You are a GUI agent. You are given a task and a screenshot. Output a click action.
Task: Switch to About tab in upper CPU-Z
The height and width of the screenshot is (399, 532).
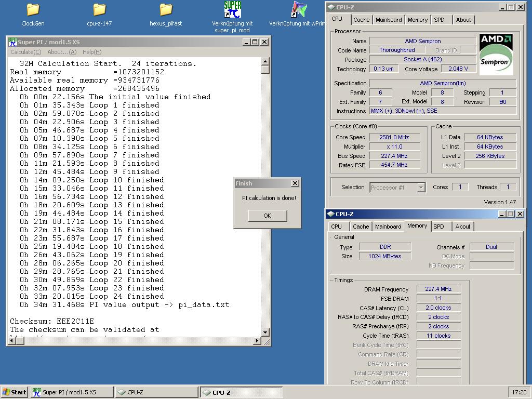click(x=463, y=20)
